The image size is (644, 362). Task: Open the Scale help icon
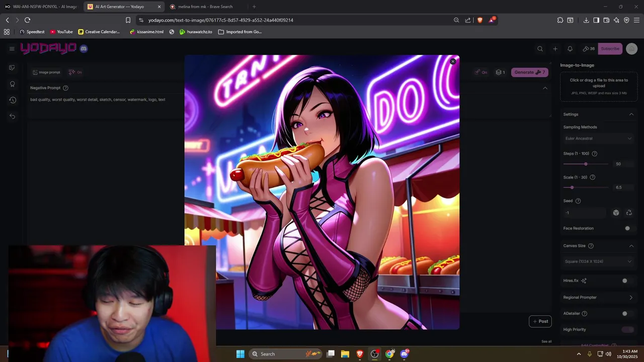tap(592, 177)
